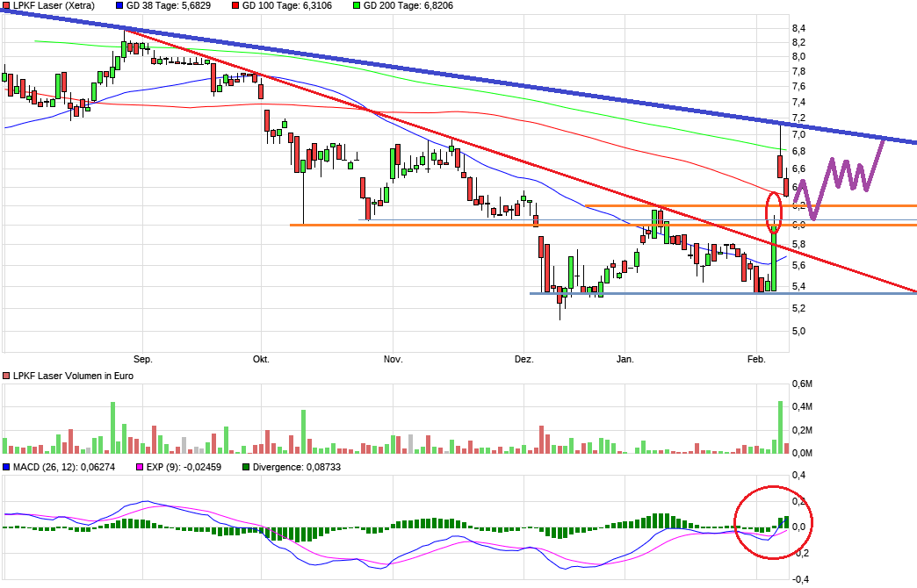The height and width of the screenshot is (588, 917).
Task: Click the 'Okt.' month label on time axis
Action: point(261,360)
